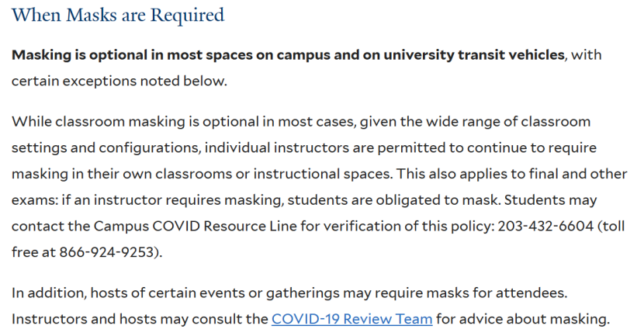Click the words "for advice about masking"
Screen dimensions: 644x336
point(522,319)
